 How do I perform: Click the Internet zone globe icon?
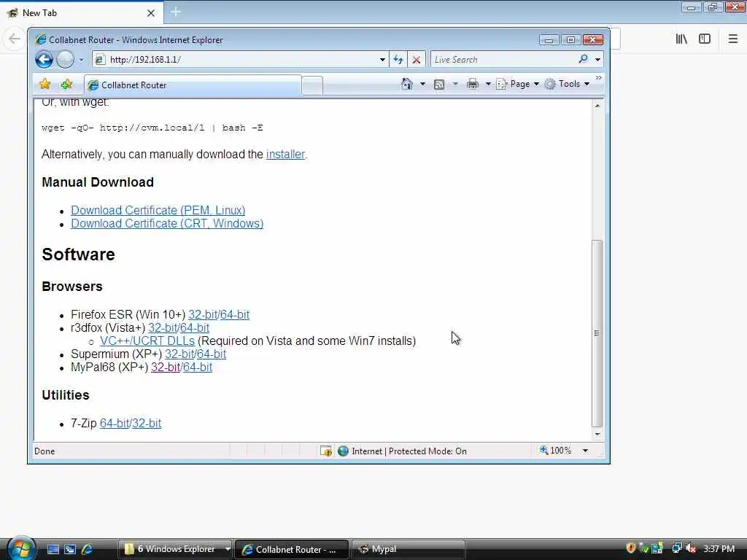tap(343, 451)
